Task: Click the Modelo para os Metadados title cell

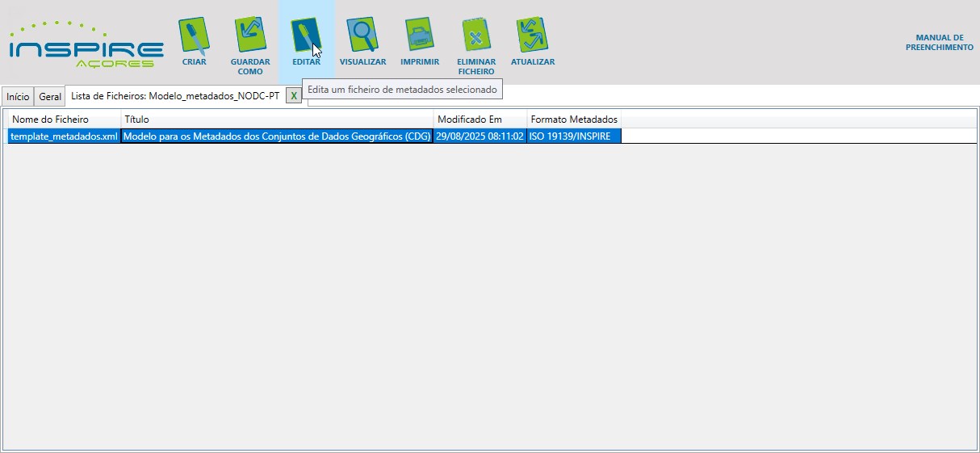Action: pos(276,136)
